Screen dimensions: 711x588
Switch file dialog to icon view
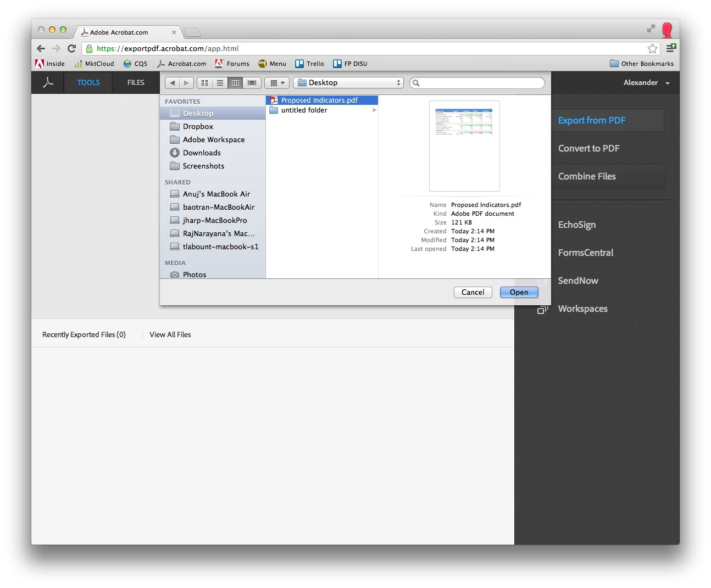click(204, 83)
